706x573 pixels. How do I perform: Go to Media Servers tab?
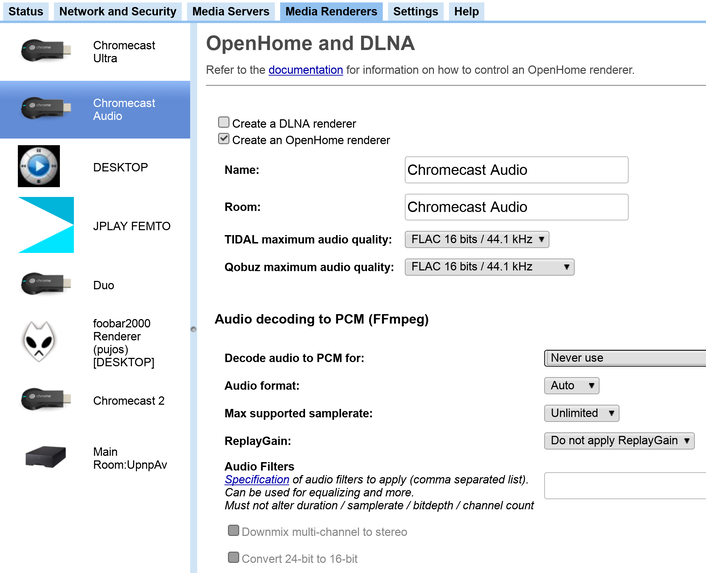[231, 11]
